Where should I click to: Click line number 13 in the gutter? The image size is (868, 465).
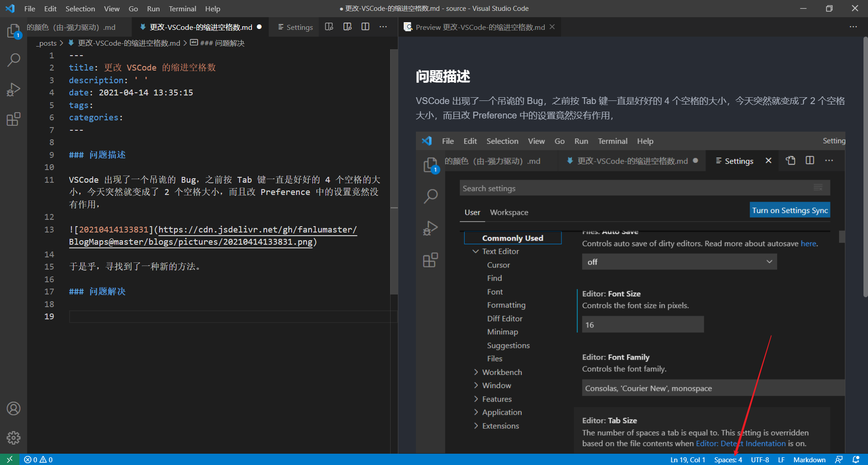tap(49, 230)
